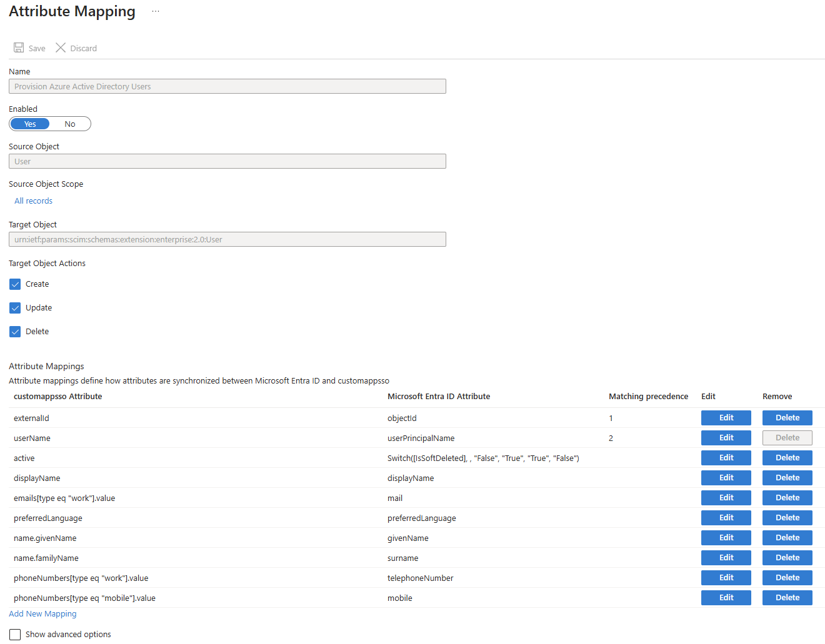Viewport: 825px width, 644px height.
Task: Select the telephoneNumber cell
Action: point(420,578)
